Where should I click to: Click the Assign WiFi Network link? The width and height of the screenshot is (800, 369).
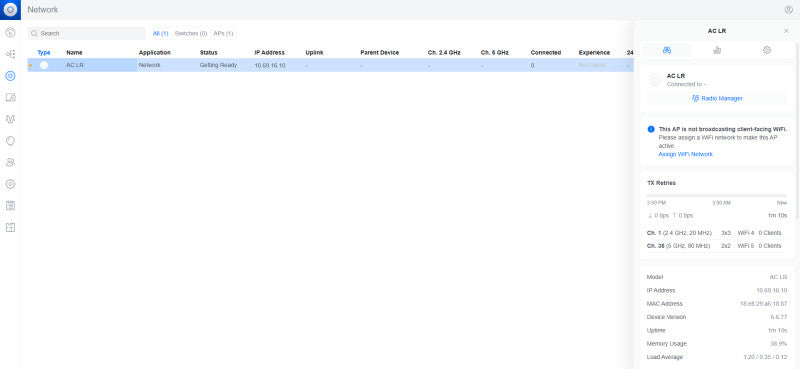(x=685, y=154)
